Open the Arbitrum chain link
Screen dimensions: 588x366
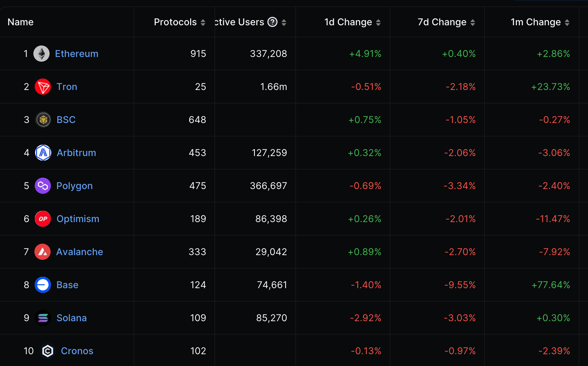coord(76,153)
